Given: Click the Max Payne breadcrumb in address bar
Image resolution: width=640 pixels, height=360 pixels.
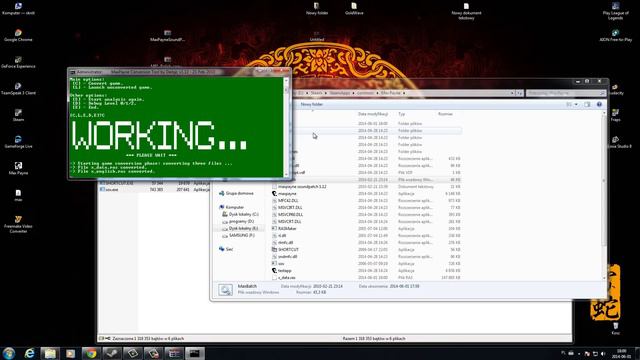Looking at the screenshot, I should 391,93.
